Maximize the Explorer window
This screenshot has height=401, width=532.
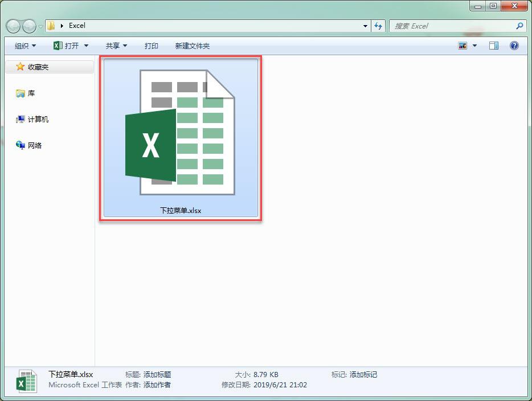[493, 6]
